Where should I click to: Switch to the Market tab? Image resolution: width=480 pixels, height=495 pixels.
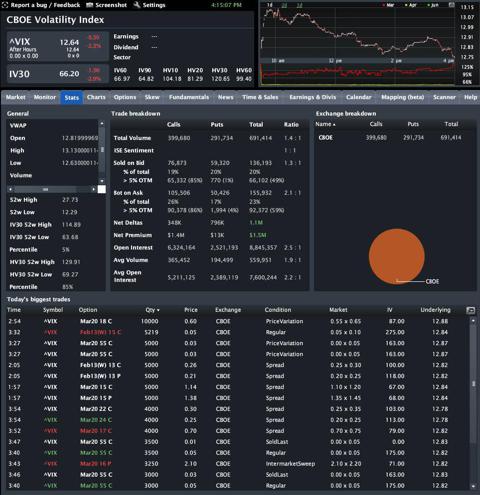(x=16, y=97)
